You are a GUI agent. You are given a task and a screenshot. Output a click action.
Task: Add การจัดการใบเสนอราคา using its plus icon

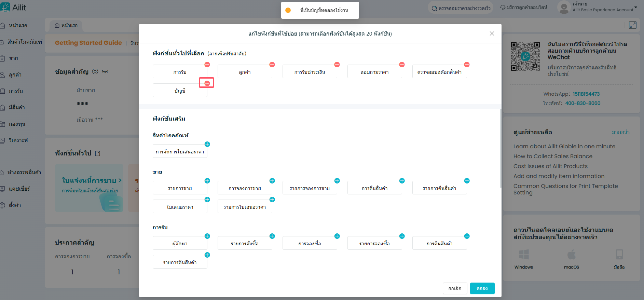(207, 144)
